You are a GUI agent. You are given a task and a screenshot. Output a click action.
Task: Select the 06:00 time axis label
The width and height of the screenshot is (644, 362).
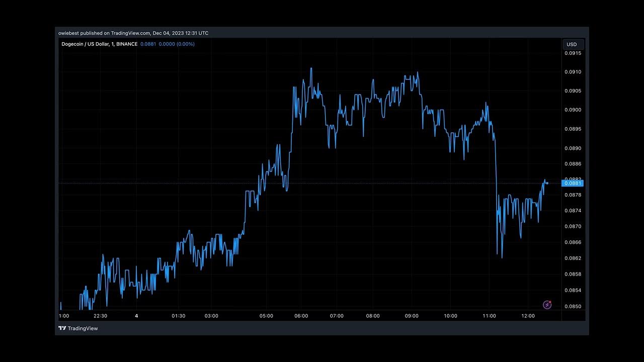(x=301, y=316)
